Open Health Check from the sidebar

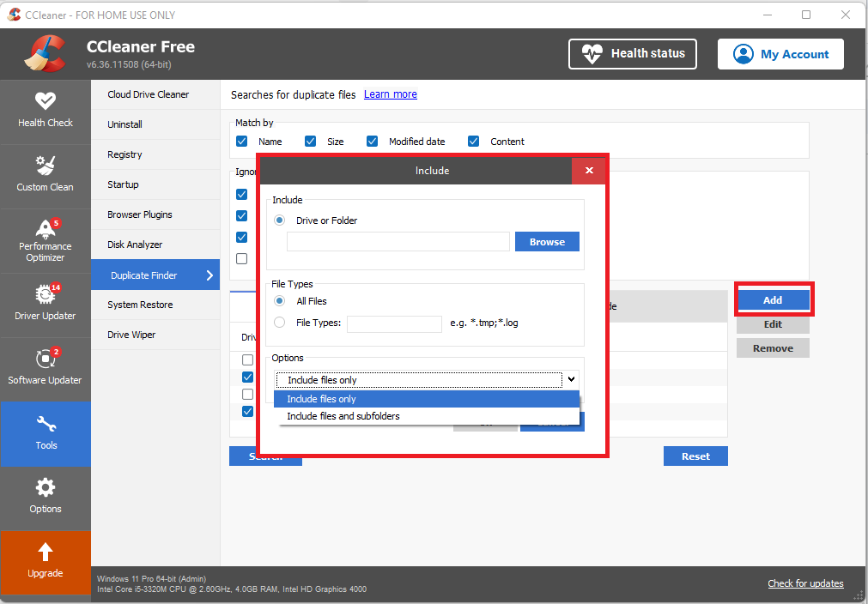(46, 110)
